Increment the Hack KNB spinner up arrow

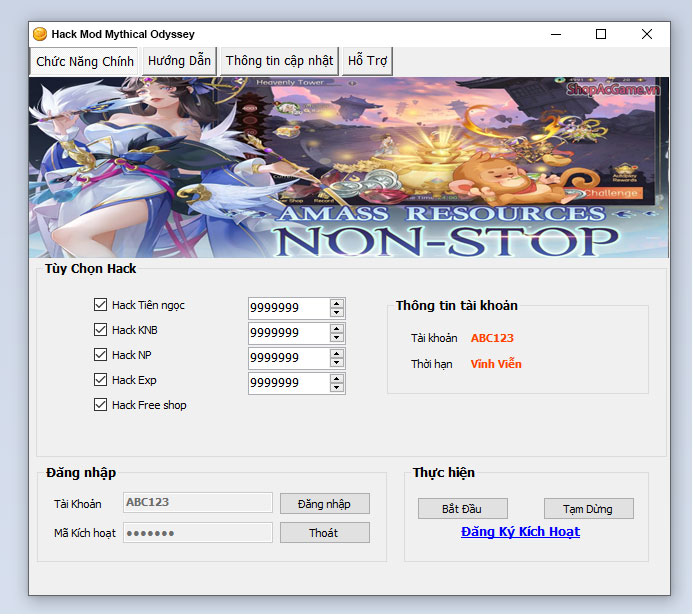click(x=337, y=328)
